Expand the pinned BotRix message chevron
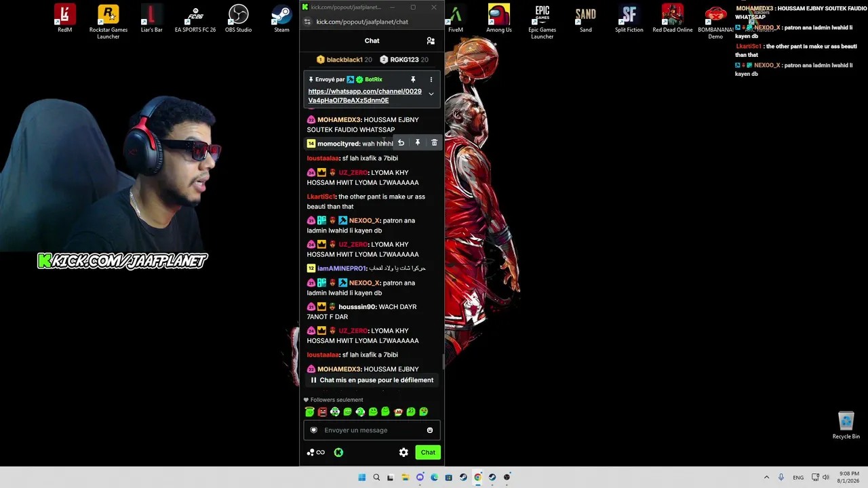Viewport: 868px width, 488px height. [x=431, y=94]
